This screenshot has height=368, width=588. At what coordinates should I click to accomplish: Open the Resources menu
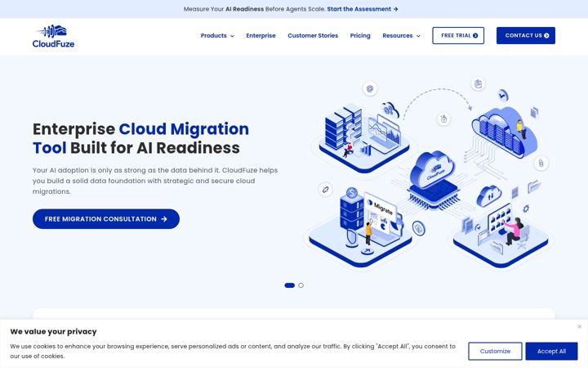click(x=398, y=36)
